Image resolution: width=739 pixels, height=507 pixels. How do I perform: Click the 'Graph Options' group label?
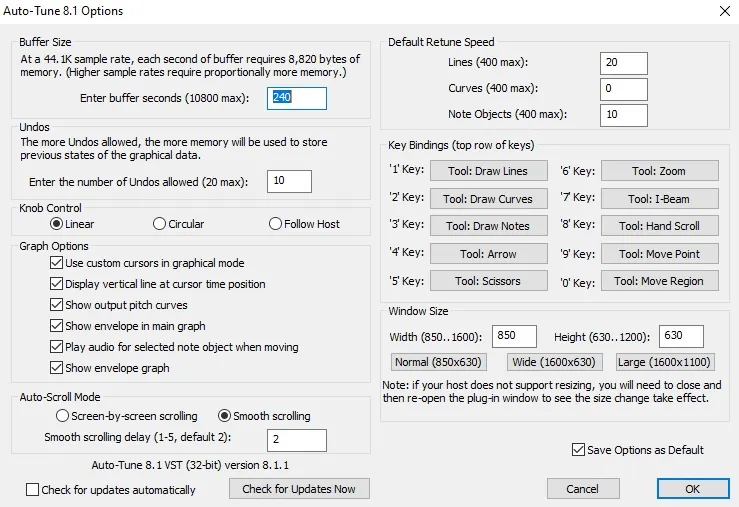(x=54, y=246)
